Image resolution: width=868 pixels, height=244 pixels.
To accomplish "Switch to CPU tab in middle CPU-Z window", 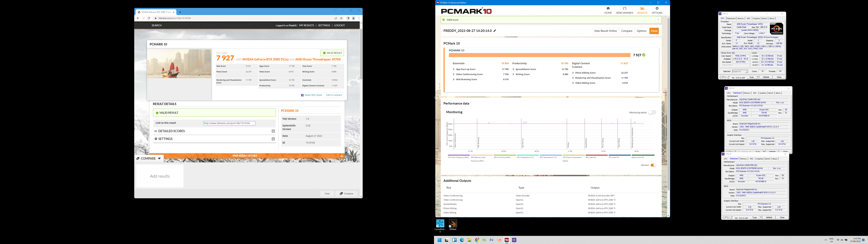I will (x=728, y=93).
